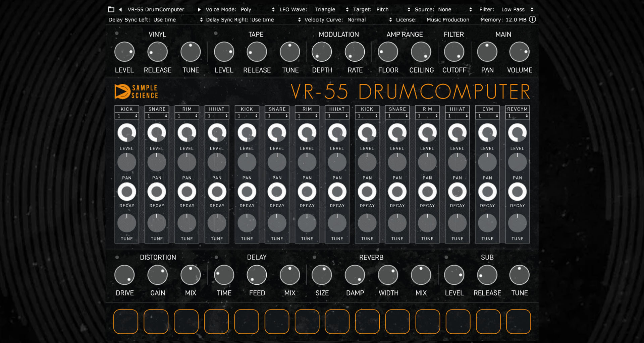
Task: Open the info icon next to Memory
Action: tap(532, 19)
